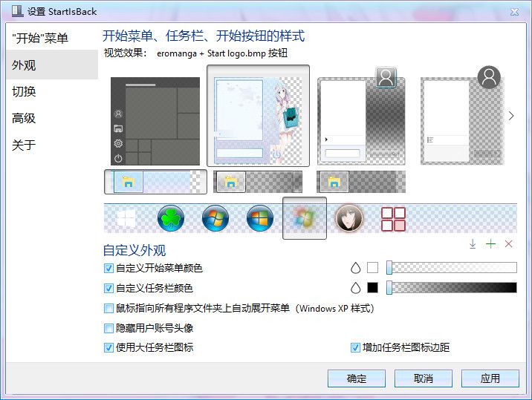Choose the green clover start orb
Screen dimensions: 532x400
[x=171, y=218]
